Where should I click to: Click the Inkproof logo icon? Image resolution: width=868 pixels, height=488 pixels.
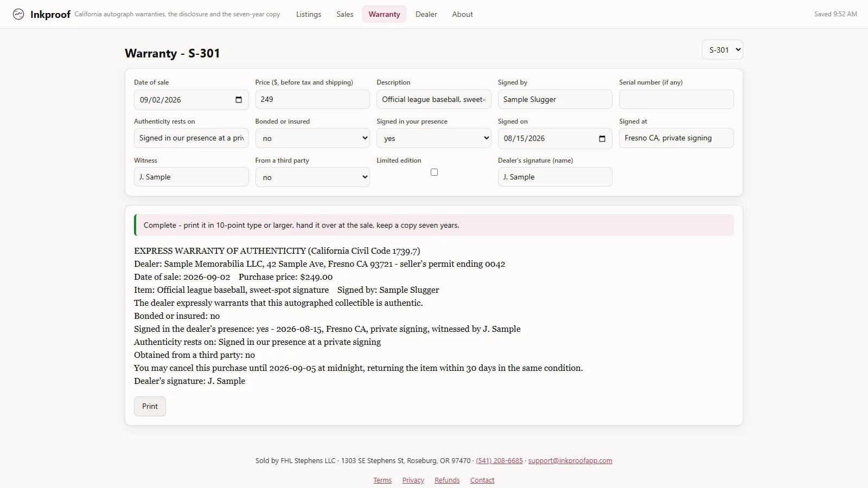[x=18, y=14]
